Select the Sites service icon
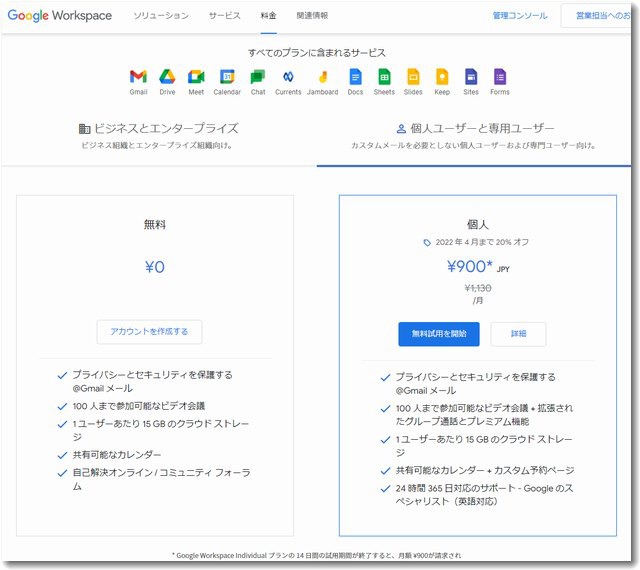This screenshot has height=570, width=640. [x=471, y=76]
